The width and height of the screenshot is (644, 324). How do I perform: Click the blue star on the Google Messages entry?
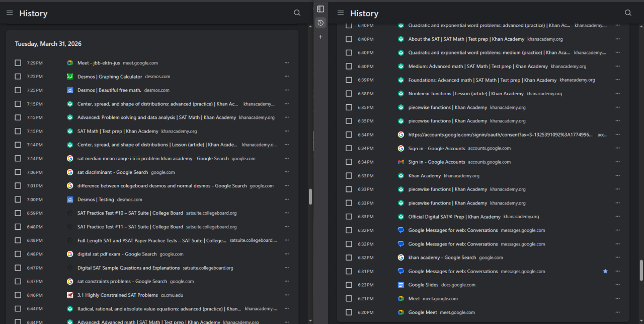pyautogui.click(x=605, y=271)
